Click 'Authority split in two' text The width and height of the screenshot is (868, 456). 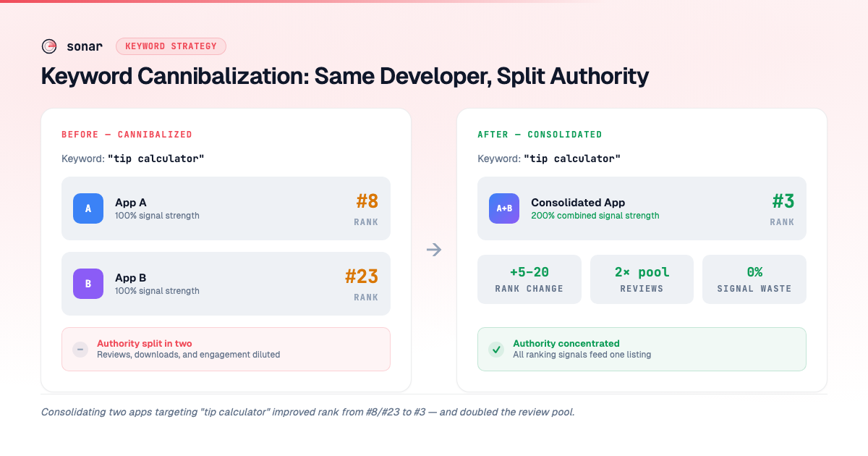[145, 344]
